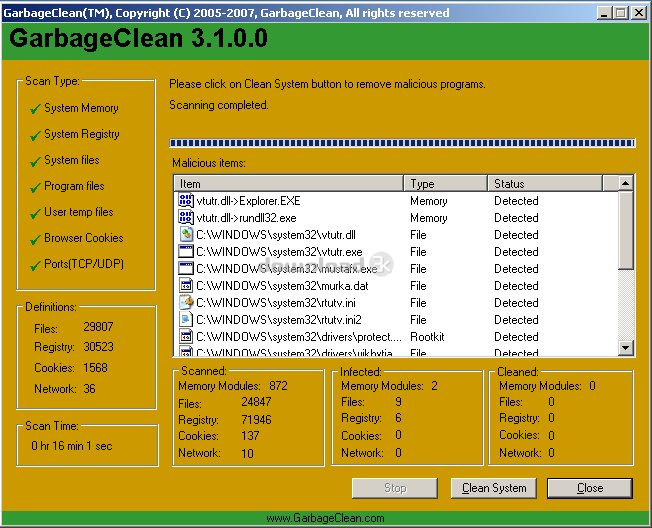The height and width of the screenshot is (528, 652).
Task: Click the scroll-down arrow of the malicious items list
Action: tap(626, 348)
